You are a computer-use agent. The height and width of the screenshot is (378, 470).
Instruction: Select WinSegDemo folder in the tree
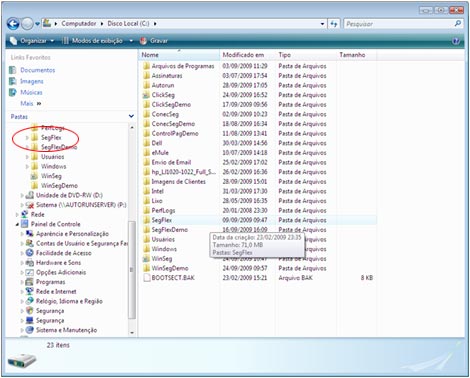(59, 186)
